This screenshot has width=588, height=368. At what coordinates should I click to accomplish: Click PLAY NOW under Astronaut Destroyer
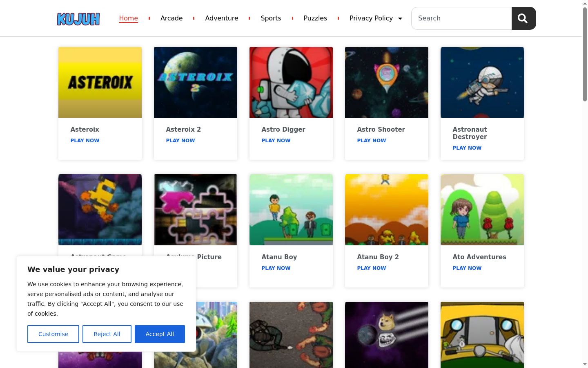(x=467, y=148)
